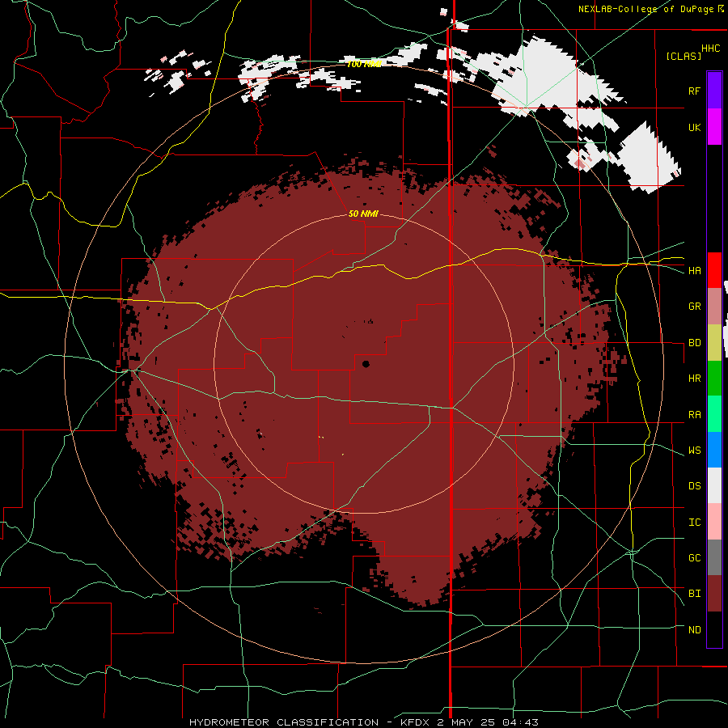Click the mint RA legend color swatch
The image size is (728, 728).
click(x=714, y=414)
